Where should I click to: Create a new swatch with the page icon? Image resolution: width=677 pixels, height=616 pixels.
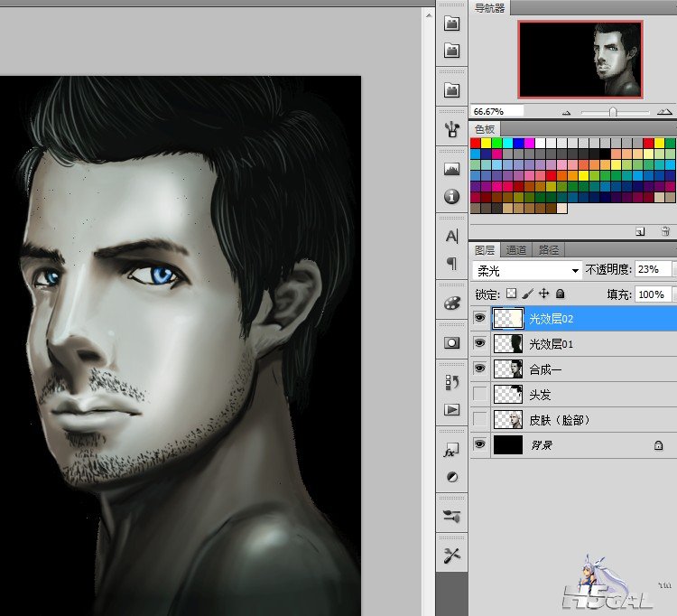(640, 232)
